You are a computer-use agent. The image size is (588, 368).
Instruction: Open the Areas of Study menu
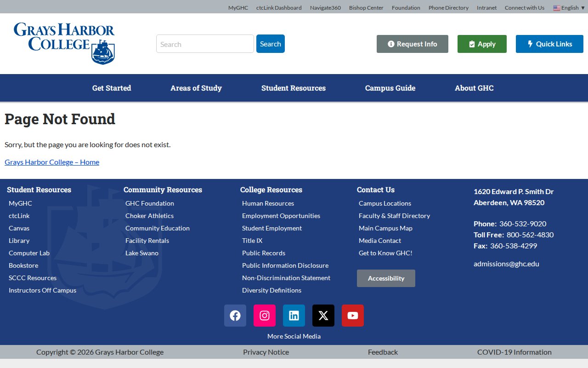(x=196, y=88)
